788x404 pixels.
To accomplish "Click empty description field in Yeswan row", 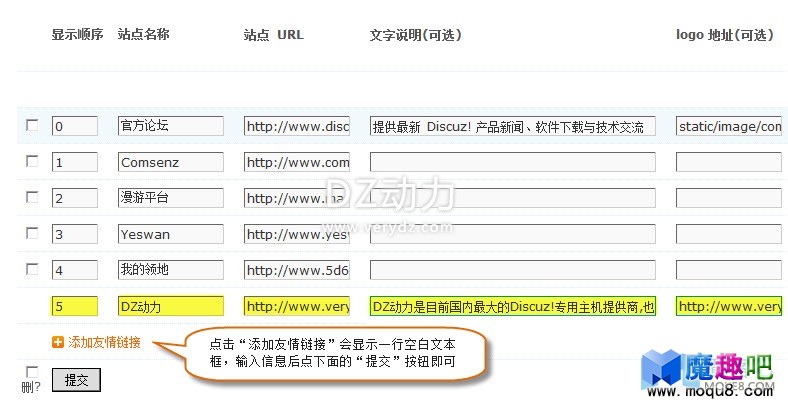I will pos(513,234).
